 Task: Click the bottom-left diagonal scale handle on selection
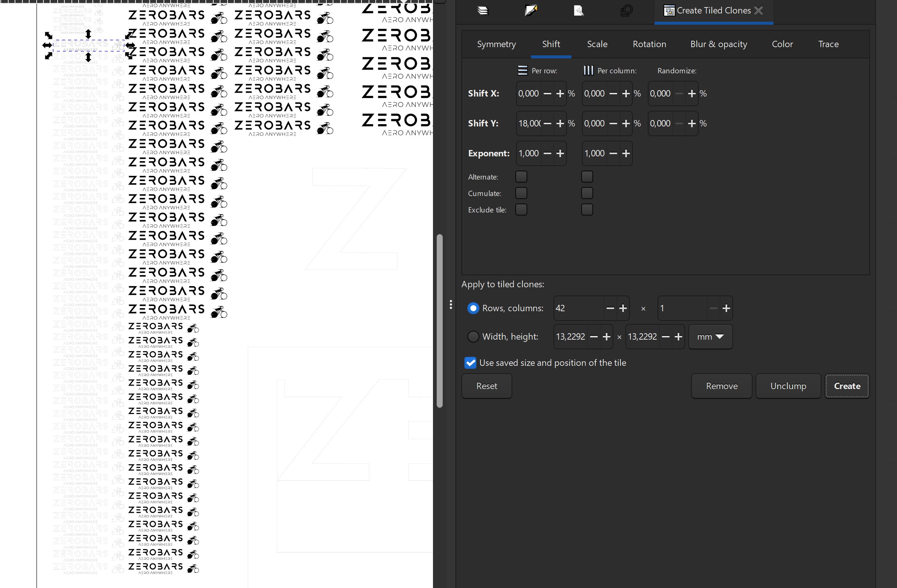click(48, 56)
